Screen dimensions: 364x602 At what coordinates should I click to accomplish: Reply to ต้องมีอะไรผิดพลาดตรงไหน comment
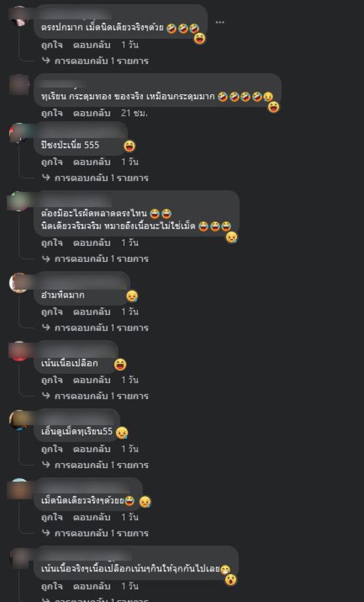92,243
